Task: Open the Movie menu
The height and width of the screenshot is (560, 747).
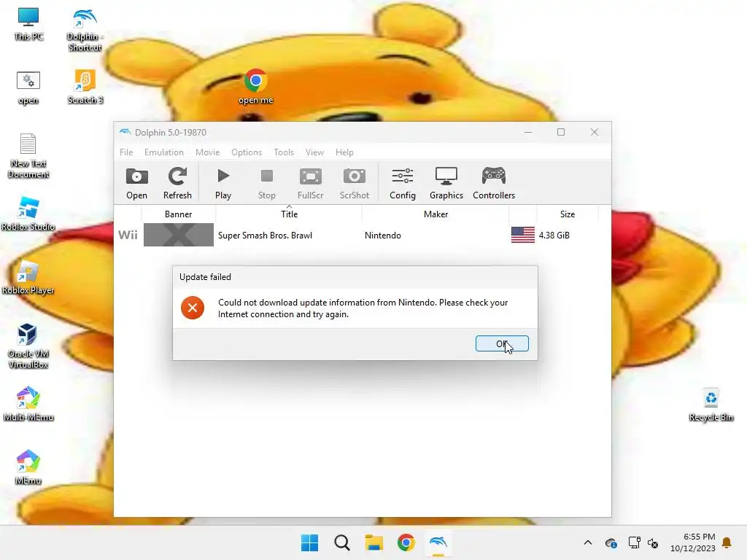Action: pyautogui.click(x=208, y=152)
